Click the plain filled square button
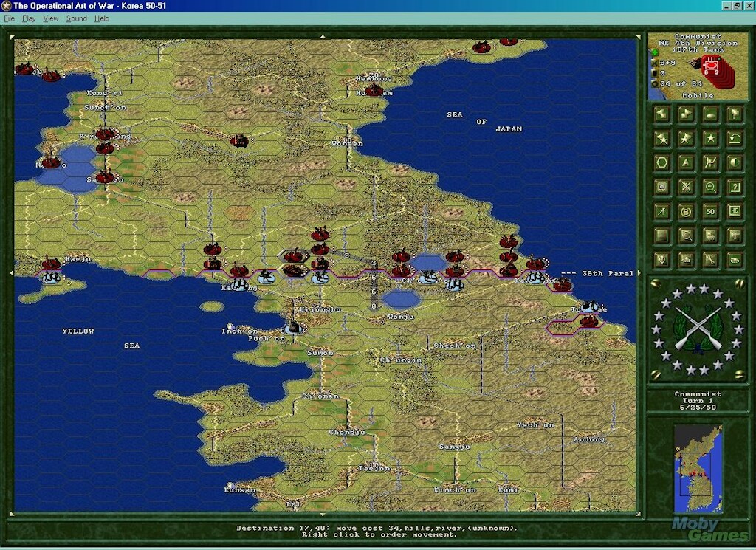Screen dimensions: 756x550 [662, 236]
